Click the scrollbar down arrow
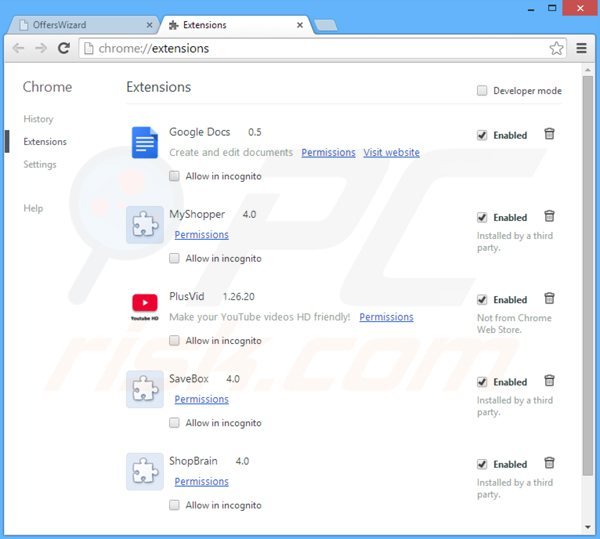Screen dimensions: 600x539 click(x=588, y=527)
